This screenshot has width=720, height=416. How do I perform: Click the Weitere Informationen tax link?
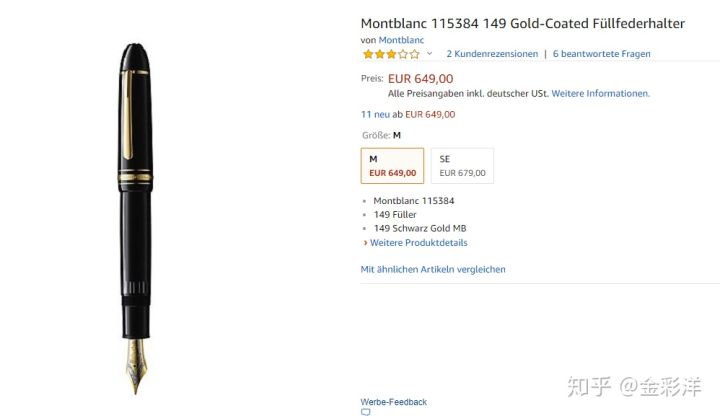click(x=600, y=93)
